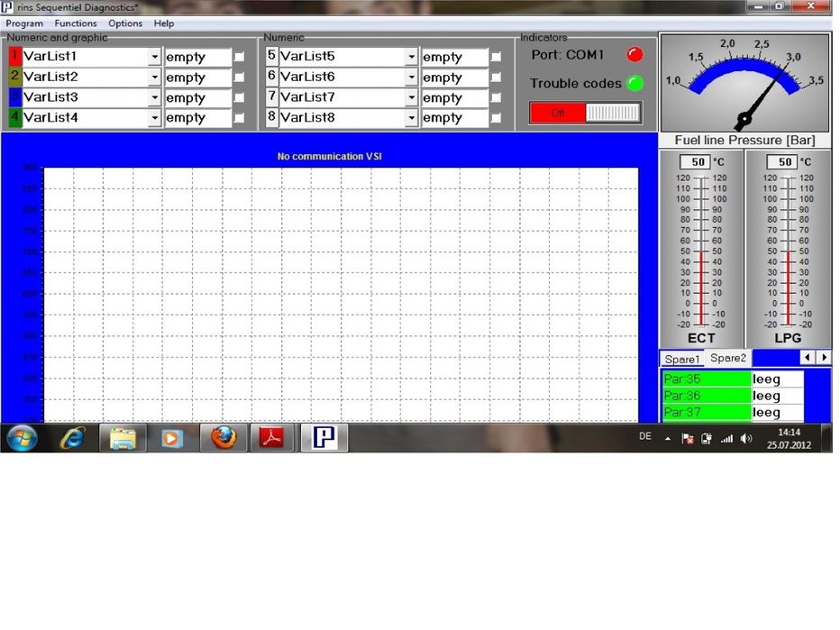This screenshot has height=630, width=840.
Task: Click the VarList1 empty value field
Action: pyautogui.click(x=197, y=58)
